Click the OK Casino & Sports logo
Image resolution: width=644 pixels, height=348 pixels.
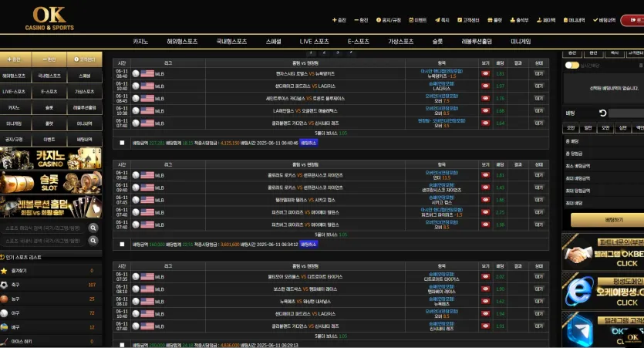tap(49, 19)
